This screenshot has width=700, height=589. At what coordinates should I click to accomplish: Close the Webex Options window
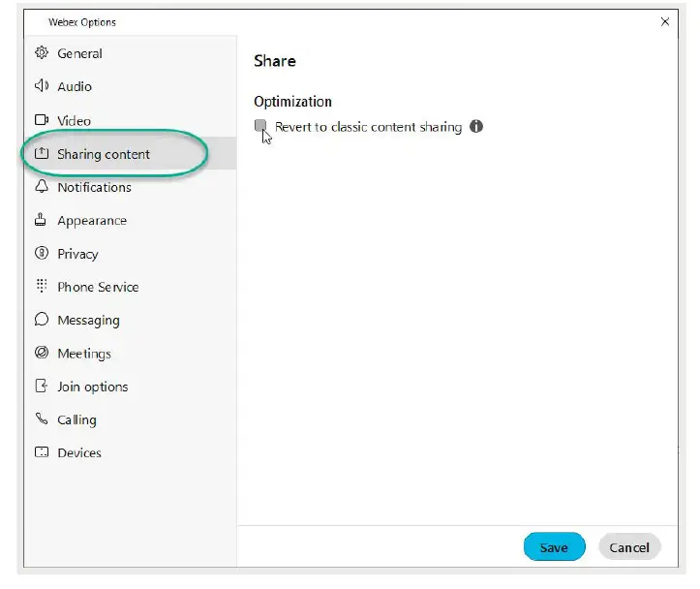665,21
